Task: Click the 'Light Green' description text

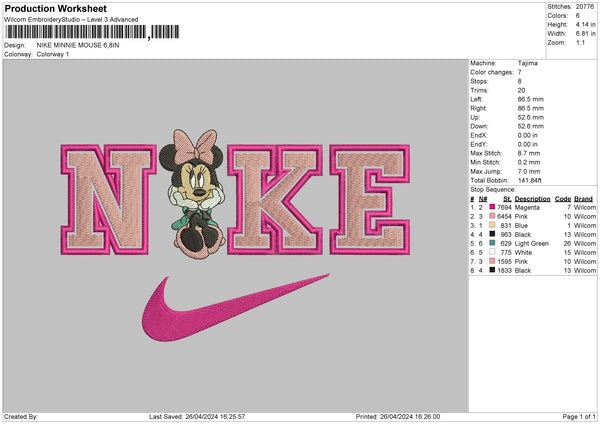Action: pos(532,243)
